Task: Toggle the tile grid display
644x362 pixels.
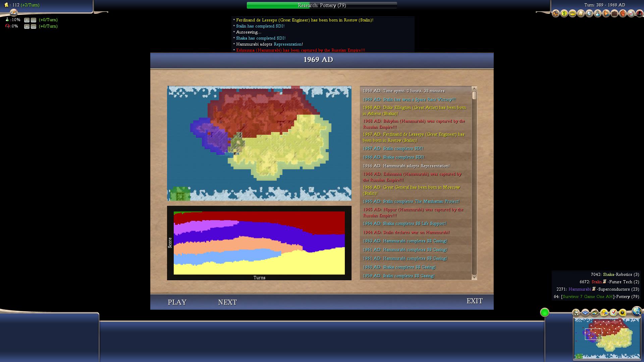Action: [585, 313]
